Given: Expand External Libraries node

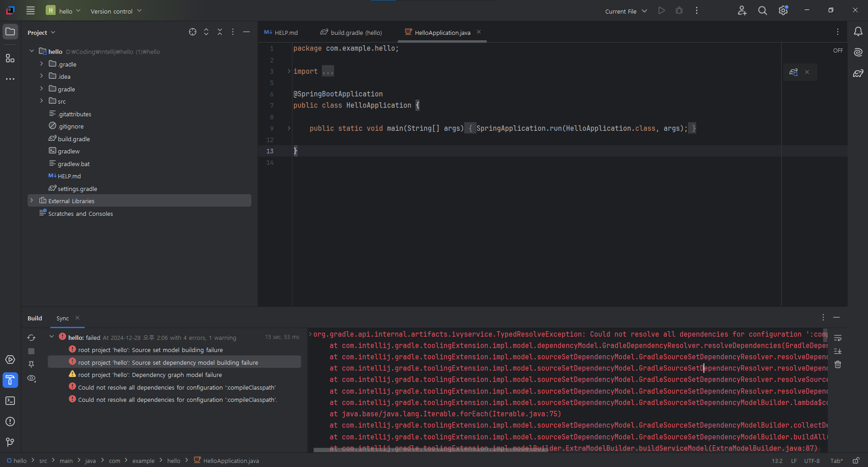Looking at the screenshot, I should tap(32, 200).
